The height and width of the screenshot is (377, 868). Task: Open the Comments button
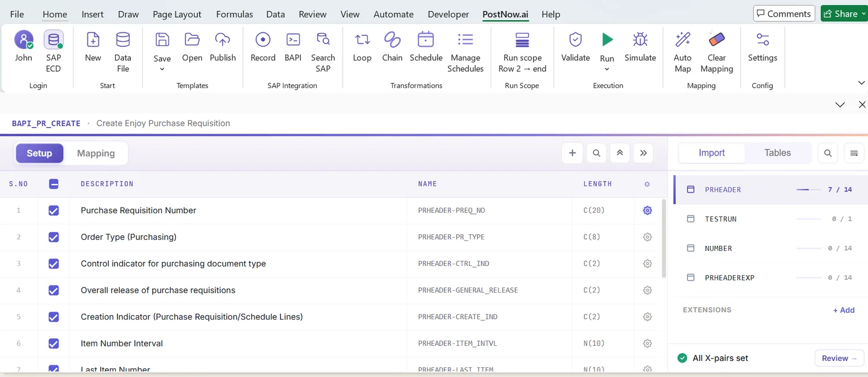(784, 14)
